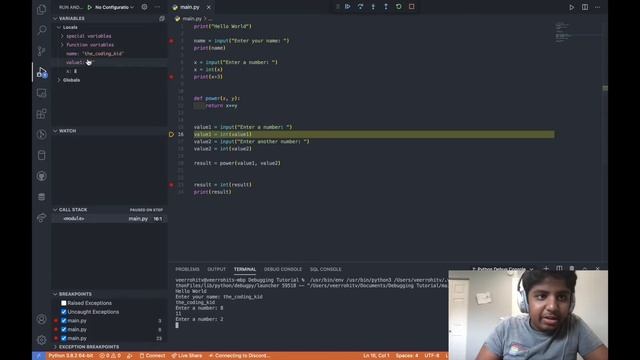Open Source Control view in activity bar

point(41,51)
